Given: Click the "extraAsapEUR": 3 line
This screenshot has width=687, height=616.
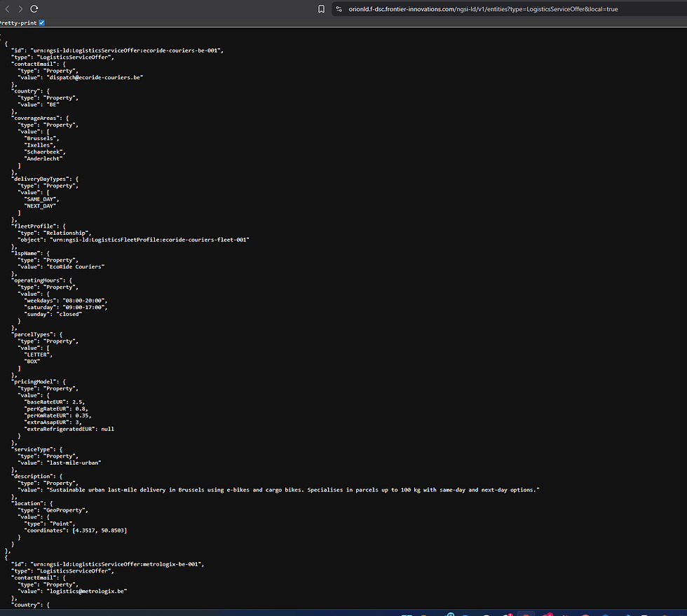Looking at the screenshot, I should tap(53, 423).
